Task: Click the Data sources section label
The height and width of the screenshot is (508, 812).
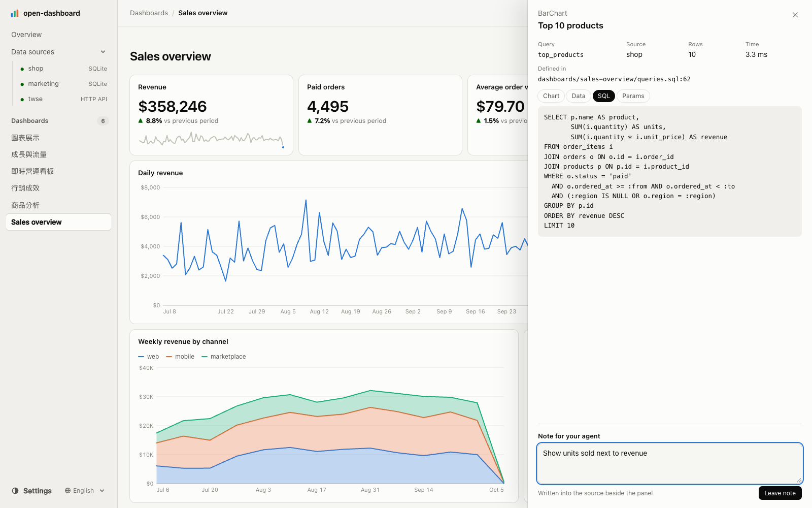Action: (32, 52)
